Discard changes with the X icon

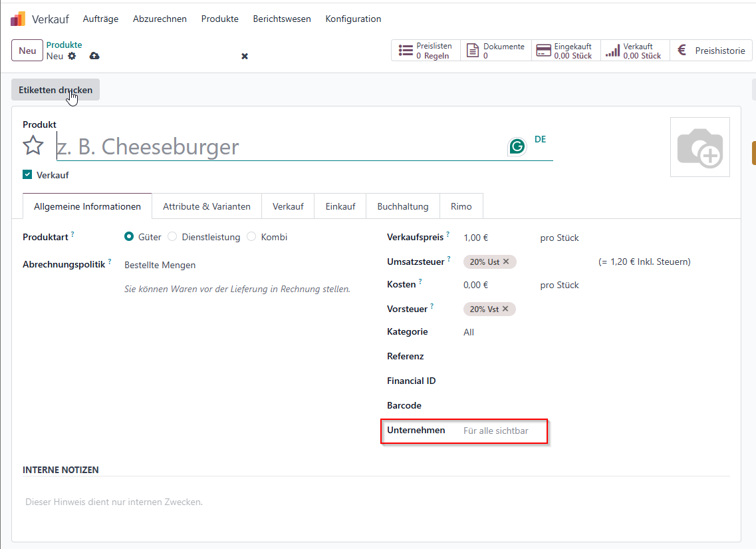[245, 57]
